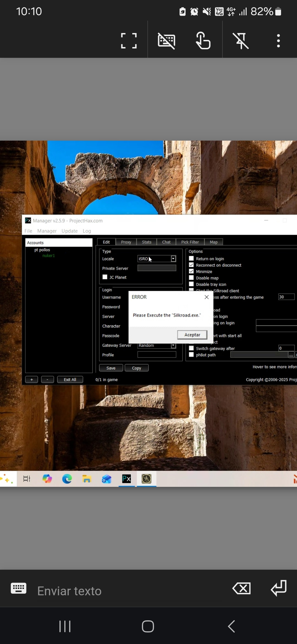Close the ERROR dialog with the X
Screen dimensions: 297x644
(x=207, y=297)
